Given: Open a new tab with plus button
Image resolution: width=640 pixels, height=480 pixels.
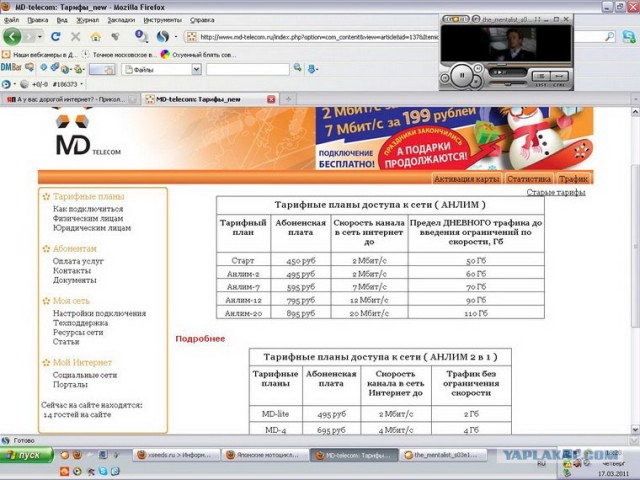Looking at the screenshot, I should pyautogui.click(x=288, y=99).
